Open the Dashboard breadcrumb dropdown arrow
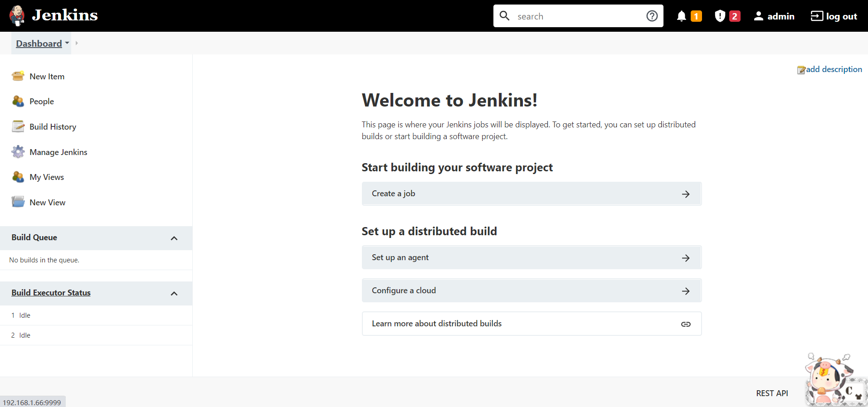Screen dimensions: 868x407 67,43
